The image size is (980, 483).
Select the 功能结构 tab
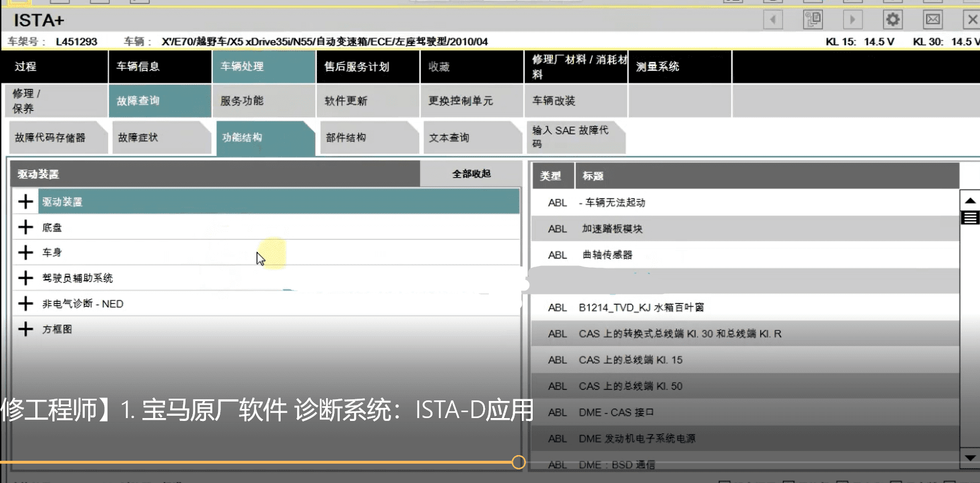265,138
